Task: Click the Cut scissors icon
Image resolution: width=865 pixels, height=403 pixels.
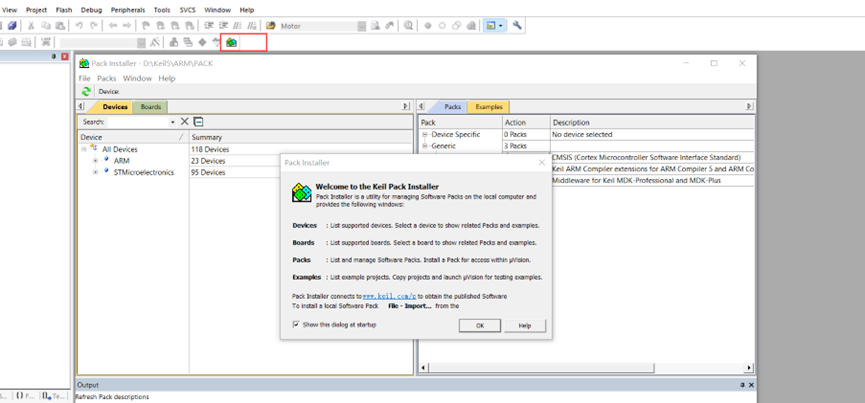Action: pos(31,25)
